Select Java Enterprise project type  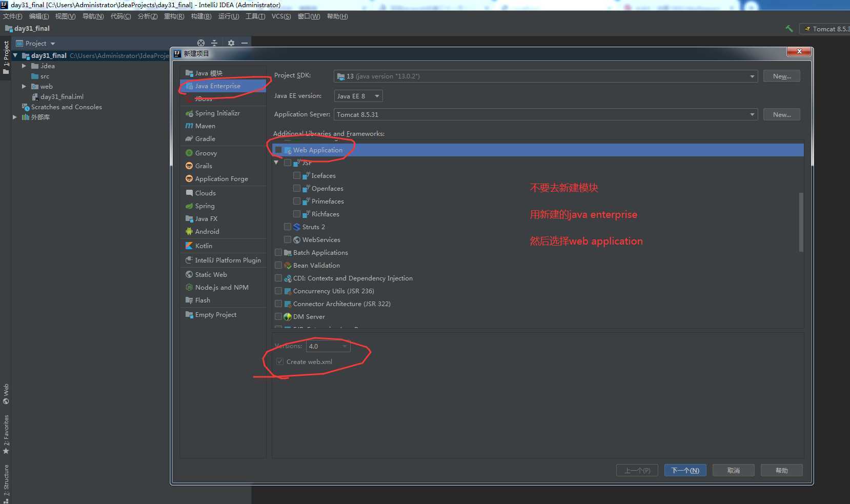tap(223, 86)
